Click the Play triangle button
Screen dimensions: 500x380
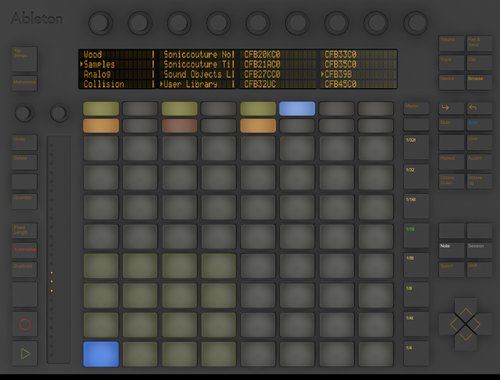25,353
